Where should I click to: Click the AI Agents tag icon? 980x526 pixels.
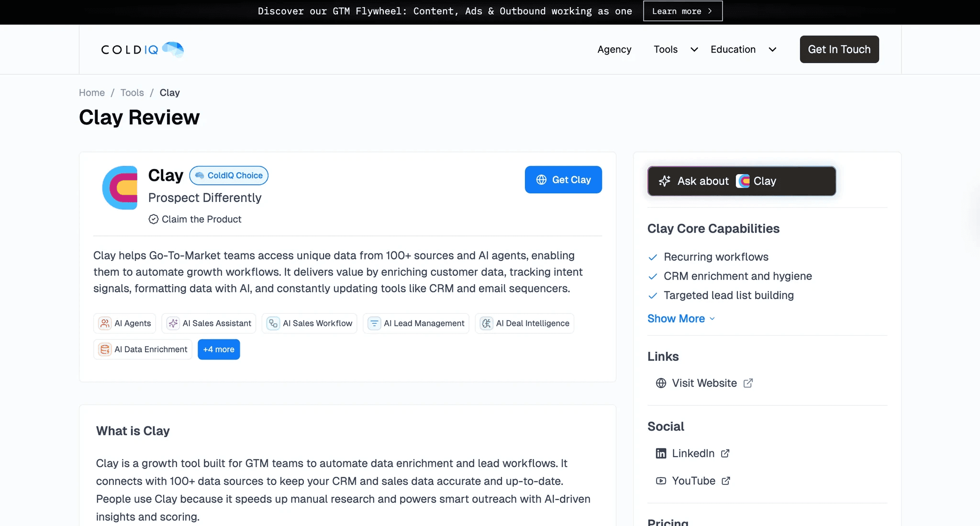point(105,324)
